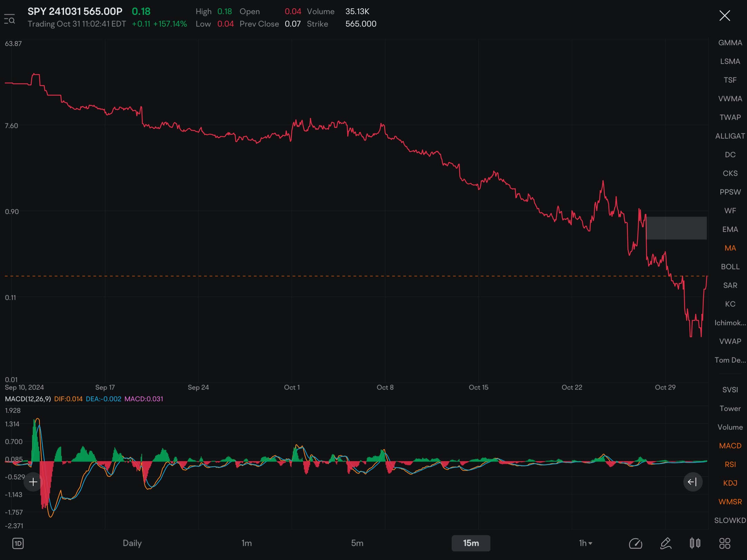Change chart type via candlestick icon
747x560 pixels.
pos(695,543)
